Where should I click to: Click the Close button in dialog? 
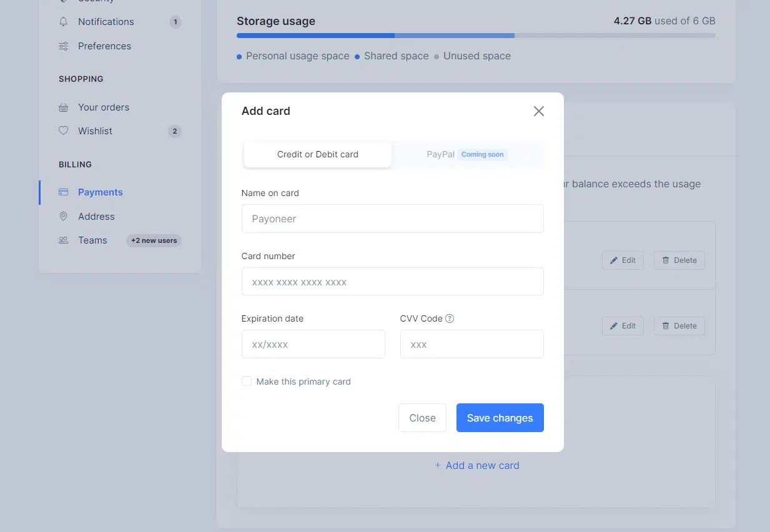tap(422, 418)
